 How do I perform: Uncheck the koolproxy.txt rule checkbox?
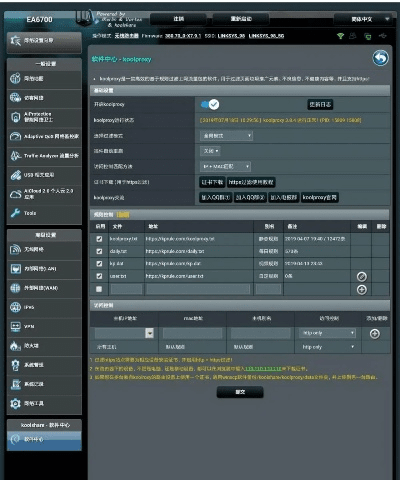(x=99, y=239)
